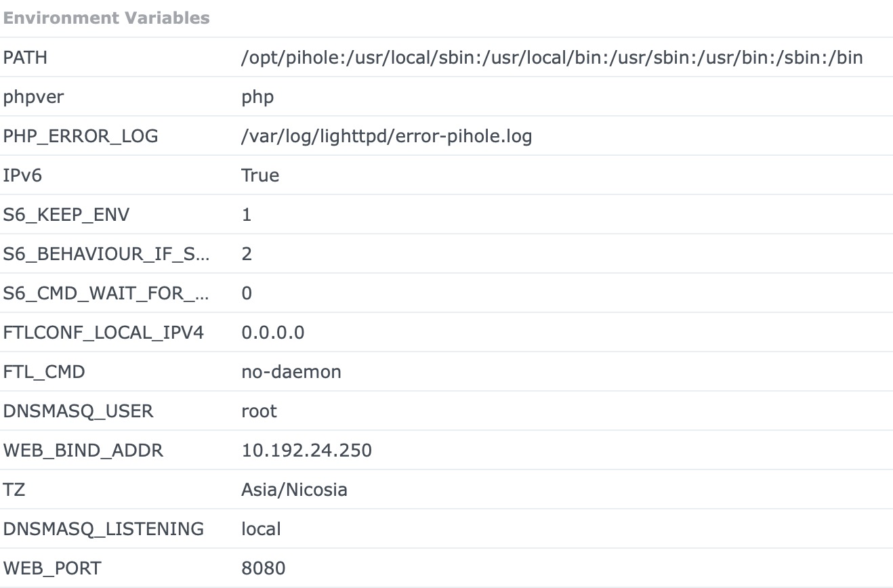Screen dimensions: 893x588
Task: Click the DNSMASQ_USER variable name
Action: tap(78, 411)
